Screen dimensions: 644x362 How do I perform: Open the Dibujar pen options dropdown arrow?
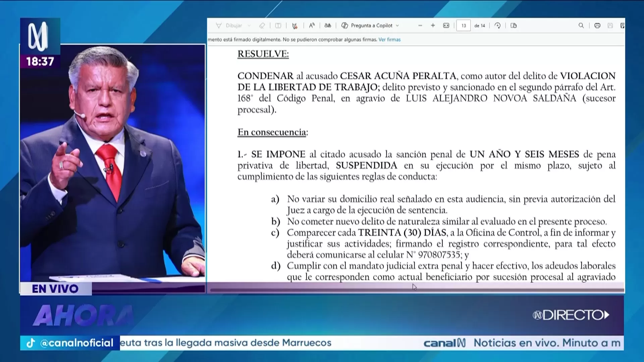coord(249,25)
